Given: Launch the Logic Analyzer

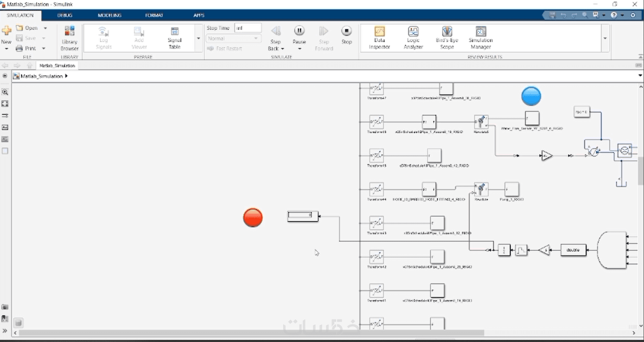Looking at the screenshot, I should [414, 38].
